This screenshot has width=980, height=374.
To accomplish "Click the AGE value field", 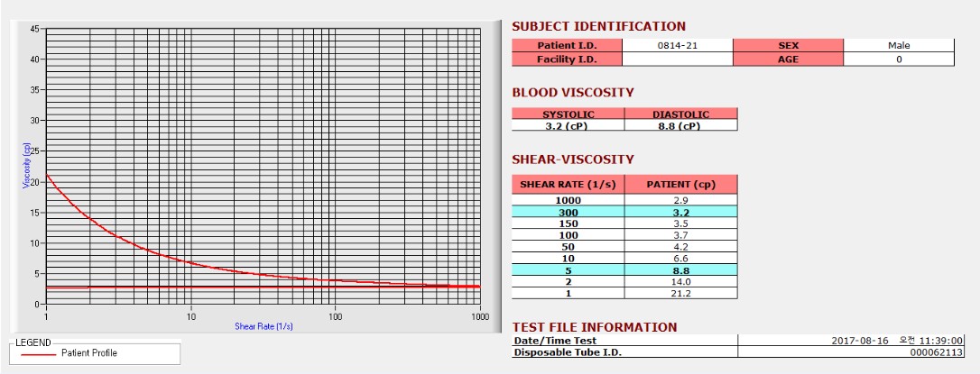I will click(x=899, y=59).
